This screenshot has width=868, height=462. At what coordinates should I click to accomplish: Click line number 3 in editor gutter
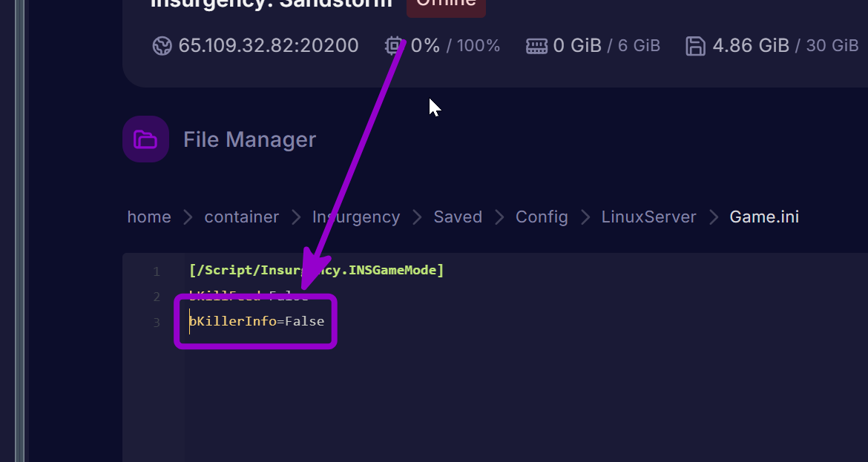157,323
